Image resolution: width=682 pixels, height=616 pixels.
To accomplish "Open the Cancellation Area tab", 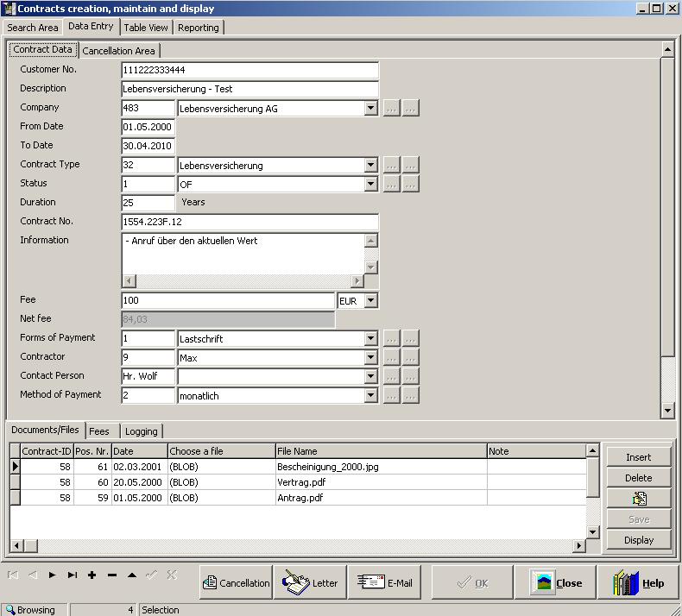I will [119, 51].
